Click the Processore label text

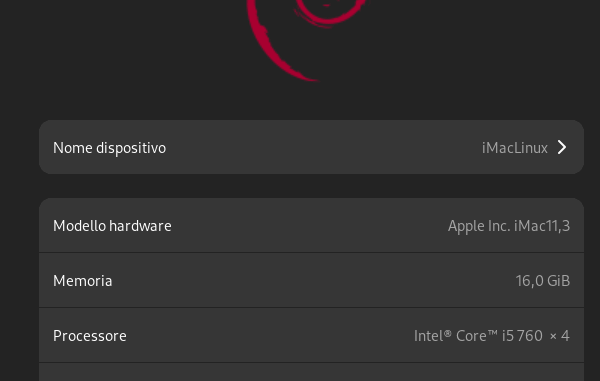(x=90, y=336)
